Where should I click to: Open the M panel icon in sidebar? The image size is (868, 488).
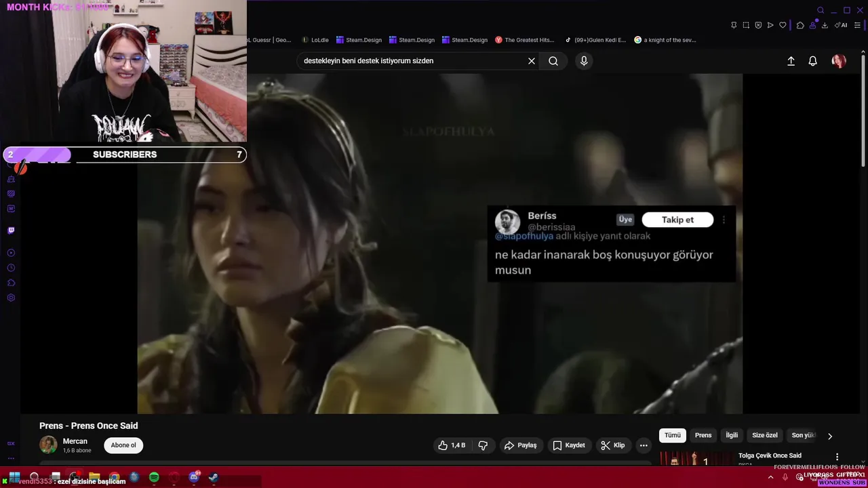[x=11, y=209]
